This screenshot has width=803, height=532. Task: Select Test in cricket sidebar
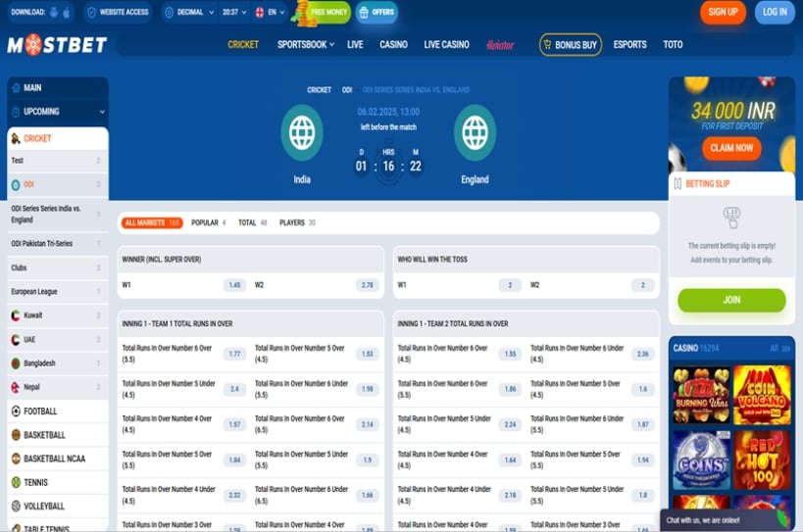58,161
